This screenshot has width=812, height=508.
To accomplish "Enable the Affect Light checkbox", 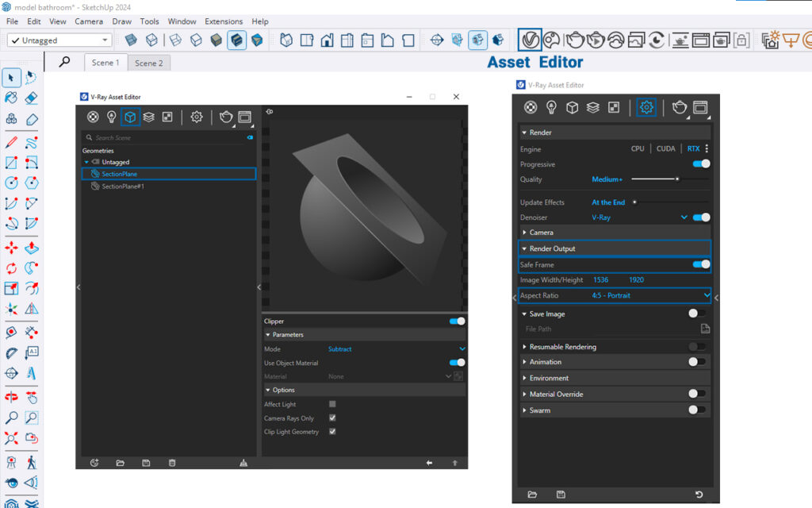I will tap(332, 404).
